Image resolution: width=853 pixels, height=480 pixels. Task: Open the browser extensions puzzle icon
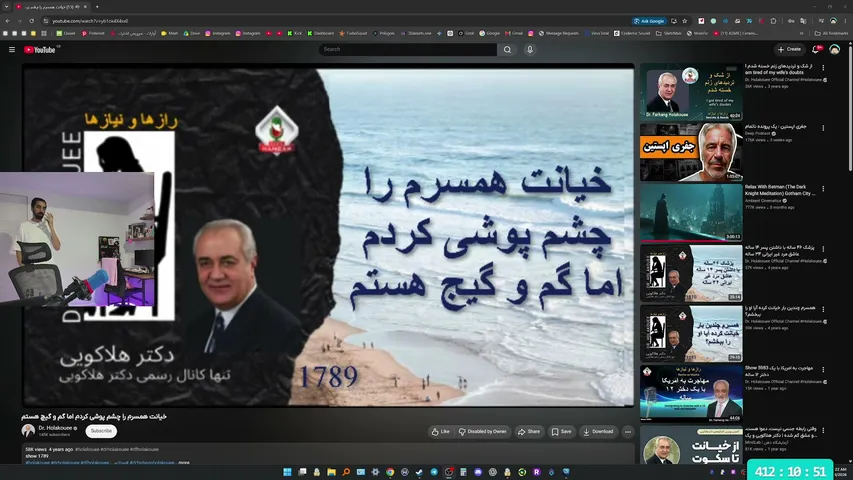pos(773,21)
